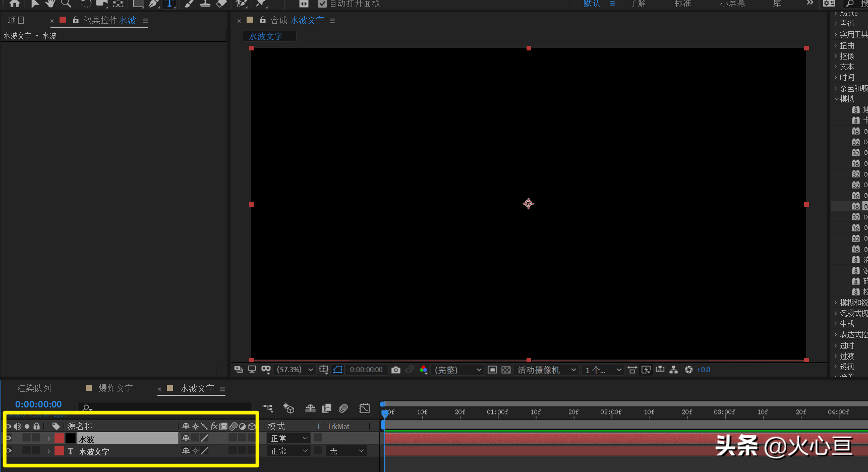Open graph editor in timeline

pos(365,408)
